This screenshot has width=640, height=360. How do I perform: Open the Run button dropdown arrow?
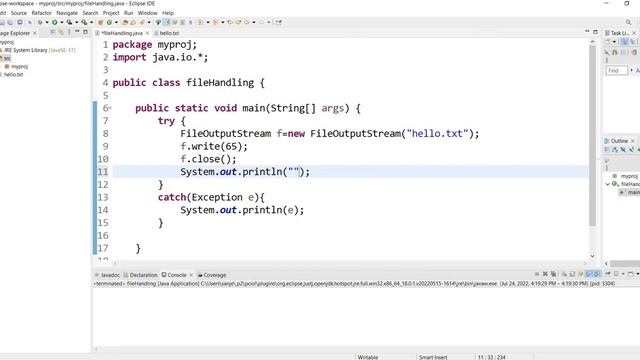click(62, 22)
